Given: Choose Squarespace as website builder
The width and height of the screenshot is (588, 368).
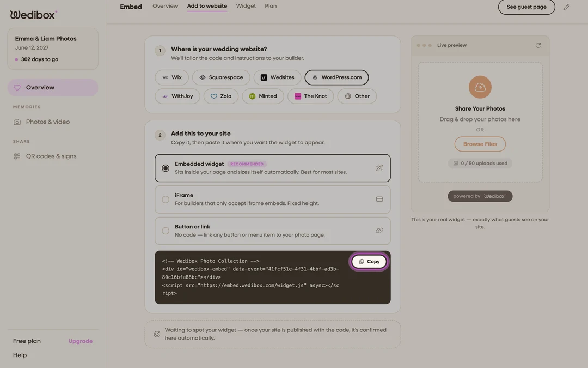Looking at the screenshot, I should (221, 77).
